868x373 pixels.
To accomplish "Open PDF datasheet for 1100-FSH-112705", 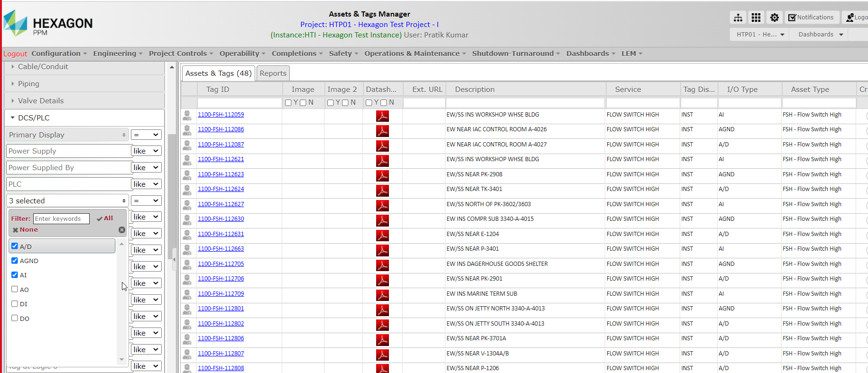I will pos(382,265).
